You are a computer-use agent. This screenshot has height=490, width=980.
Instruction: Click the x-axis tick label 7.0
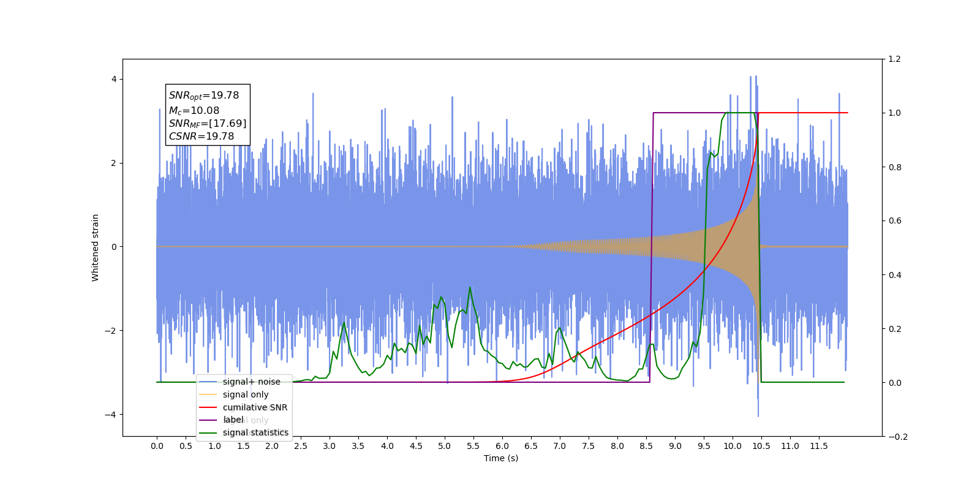[560, 446]
